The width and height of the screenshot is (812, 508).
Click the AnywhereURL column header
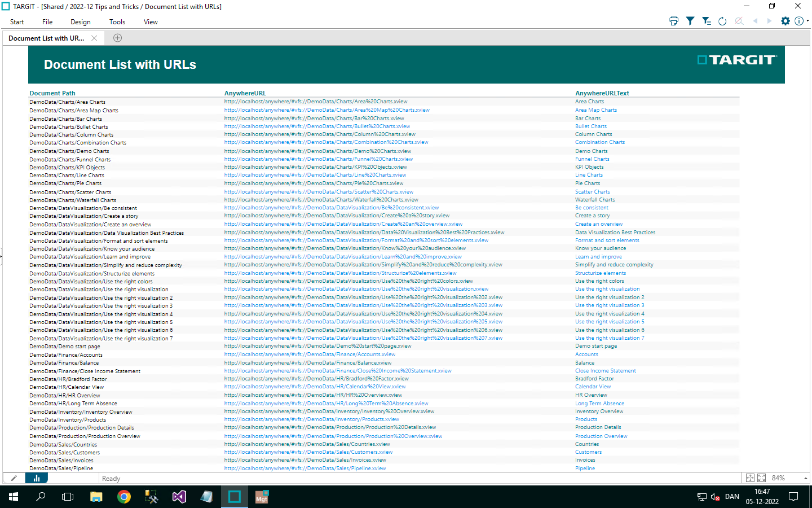point(245,93)
